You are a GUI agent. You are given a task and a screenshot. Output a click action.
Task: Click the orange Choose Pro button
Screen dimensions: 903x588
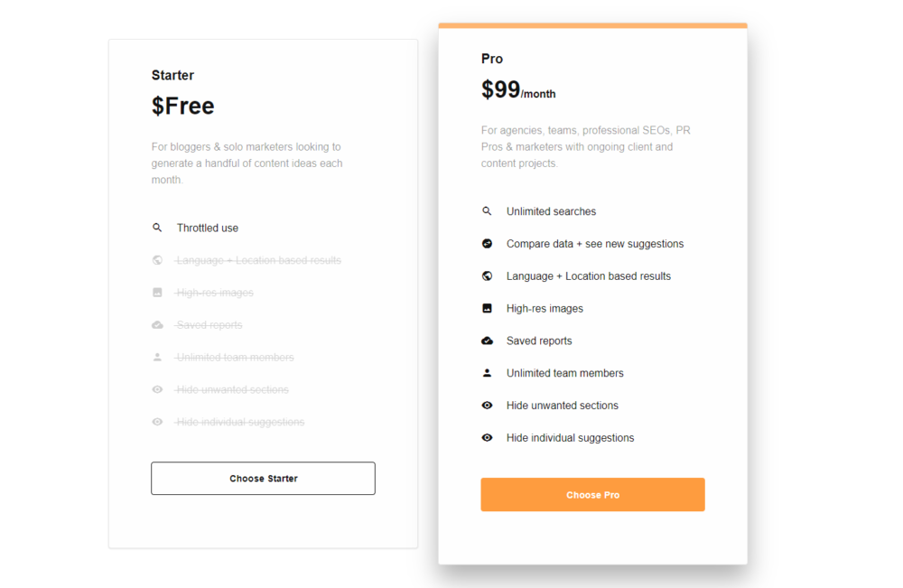pyautogui.click(x=592, y=495)
